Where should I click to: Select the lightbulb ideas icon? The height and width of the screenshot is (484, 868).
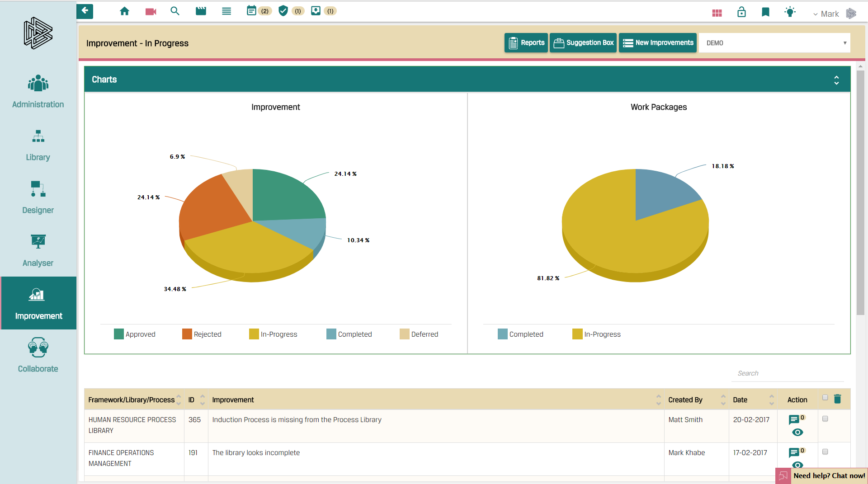click(790, 12)
